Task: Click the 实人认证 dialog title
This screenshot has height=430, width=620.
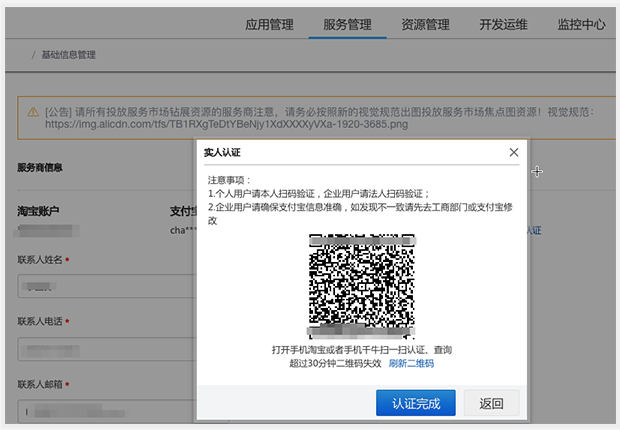Action: (222, 153)
